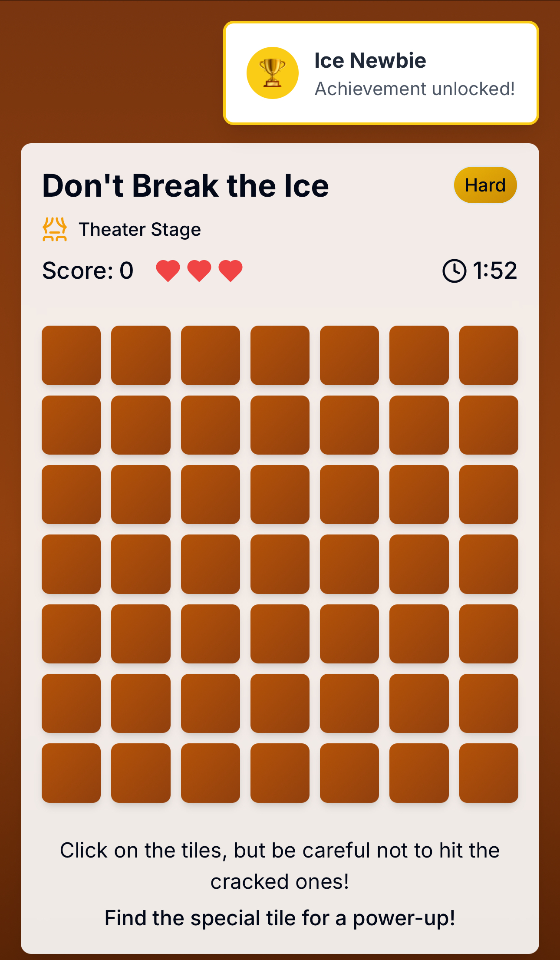
Task: Click the top-left tile of the grid
Action: (71, 355)
